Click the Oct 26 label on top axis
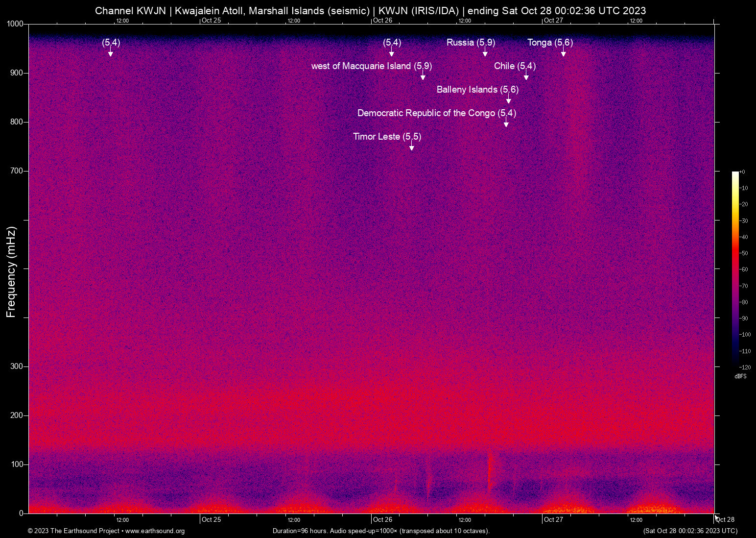756x538 pixels. (x=382, y=21)
